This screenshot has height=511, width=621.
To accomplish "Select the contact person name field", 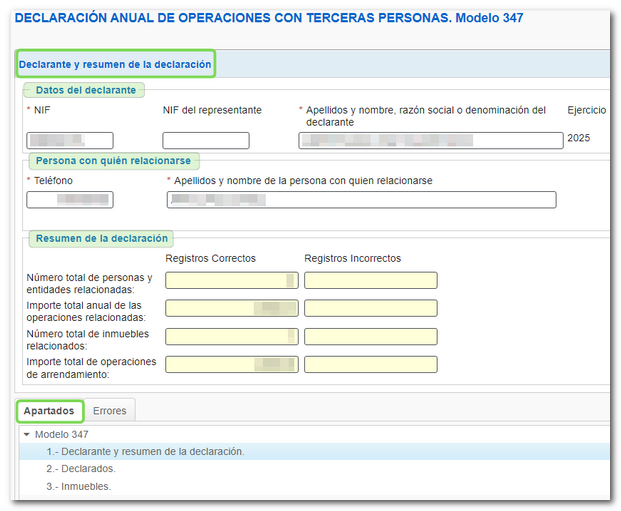I will click(x=361, y=200).
